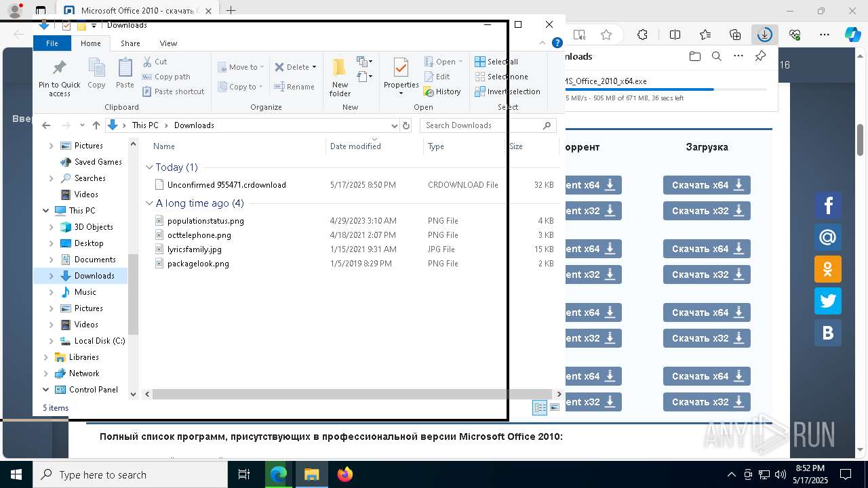Screen dimensions: 868x488
Task: Click Copy path in Clipboard group
Action: point(166,77)
